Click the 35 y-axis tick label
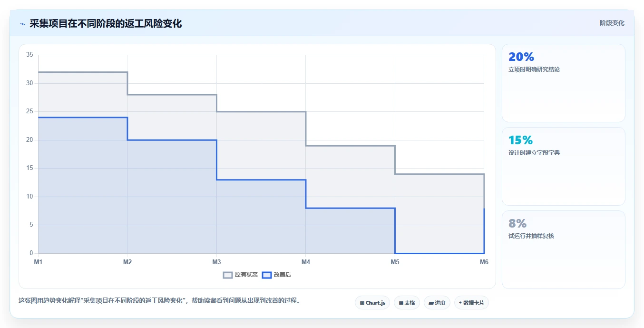Viewport: 644px width, 328px height. click(29, 55)
